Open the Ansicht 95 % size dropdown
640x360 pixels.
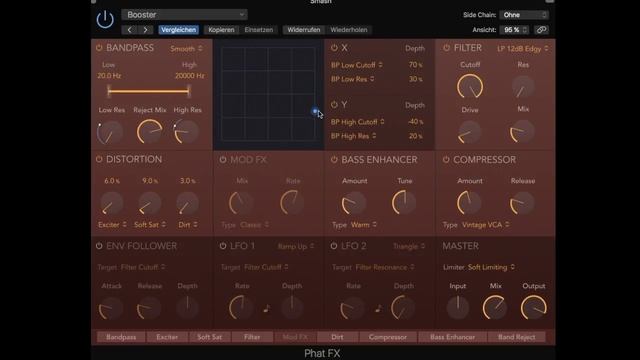point(515,30)
